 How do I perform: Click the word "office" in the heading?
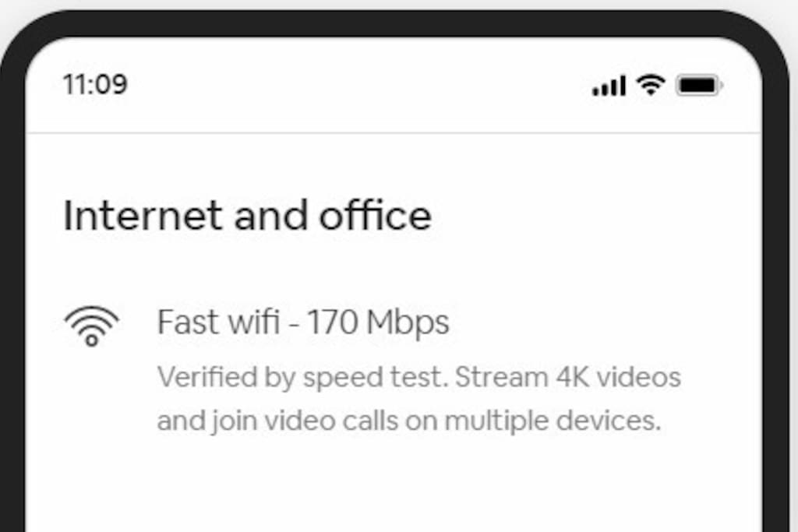(375, 216)
